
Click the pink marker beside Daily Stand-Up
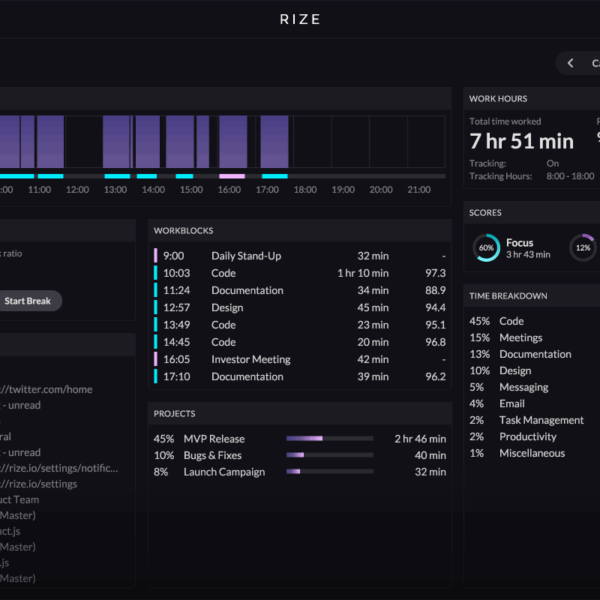point(156,256)
